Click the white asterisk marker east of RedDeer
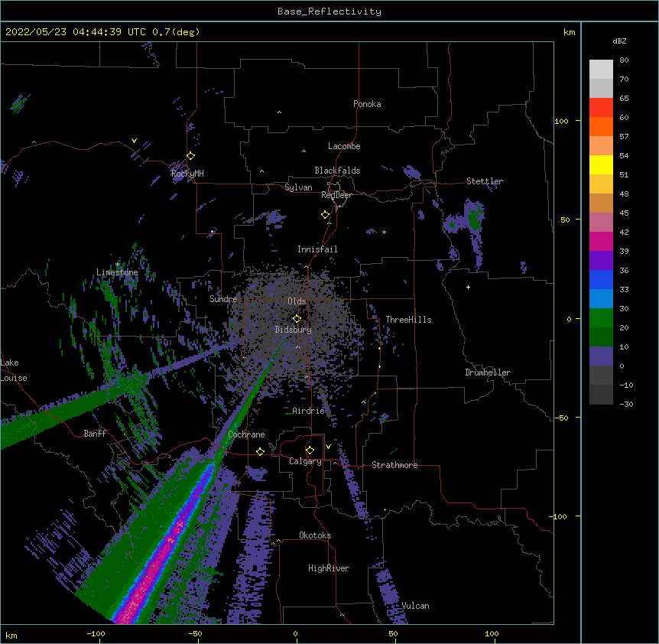 (384, 232)
